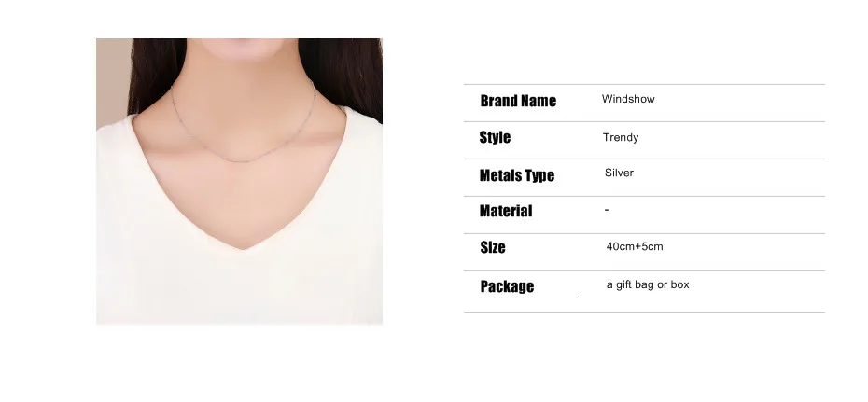Click the bottom border of specification table

click(x=644, y=313)
